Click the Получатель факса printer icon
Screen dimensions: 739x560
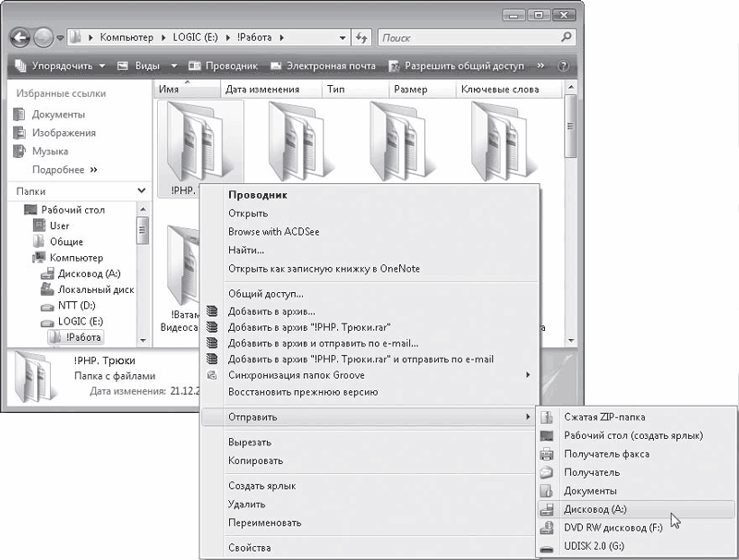pos(547,454)
